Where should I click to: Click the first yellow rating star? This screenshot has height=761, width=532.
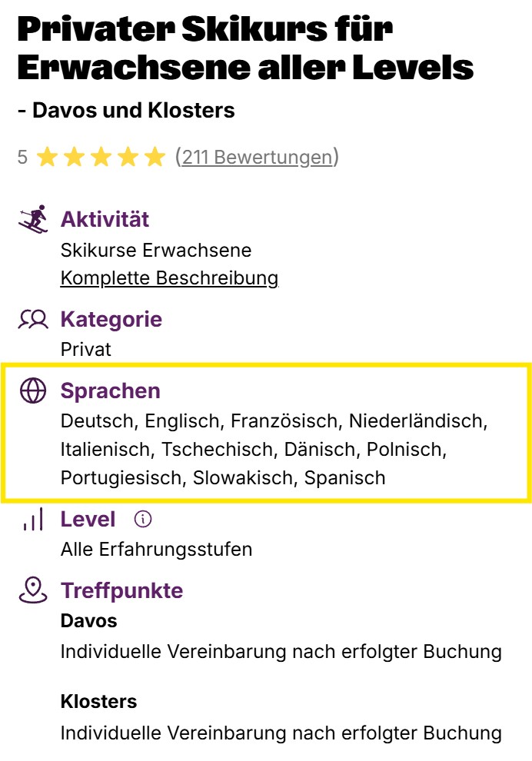[x=48, y=158]
